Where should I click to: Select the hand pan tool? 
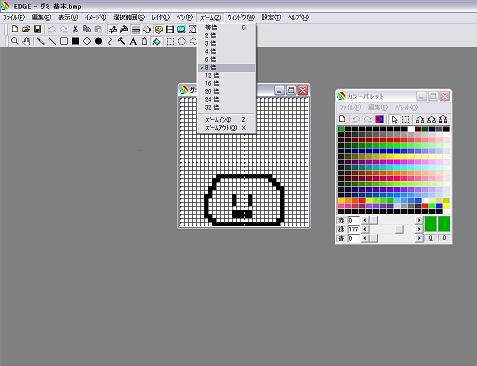point(26,41)
